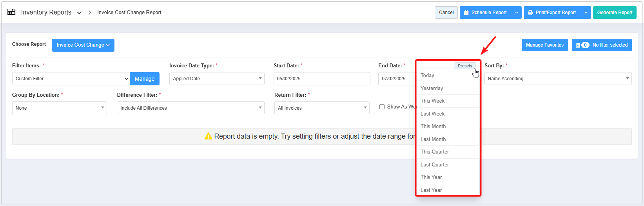
Task: Open the Sort By Name Ascending dropdown
Action: coord(558,79)
